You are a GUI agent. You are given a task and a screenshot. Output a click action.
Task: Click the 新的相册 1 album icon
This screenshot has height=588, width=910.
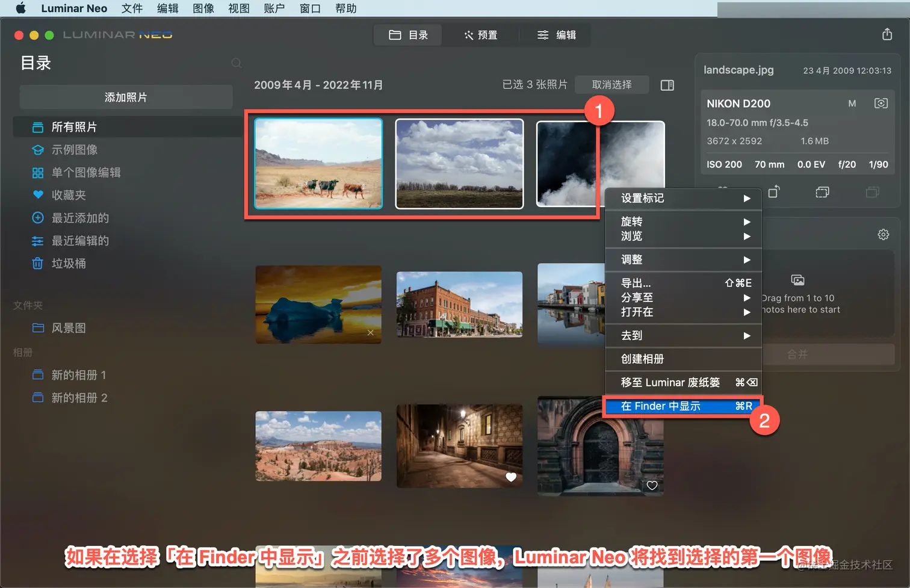click(37, 375)
